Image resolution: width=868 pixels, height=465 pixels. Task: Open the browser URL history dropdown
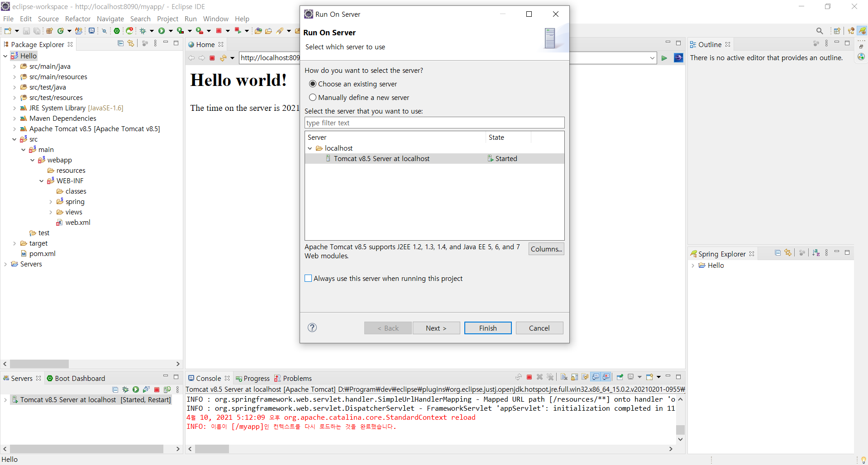point(652,58)
